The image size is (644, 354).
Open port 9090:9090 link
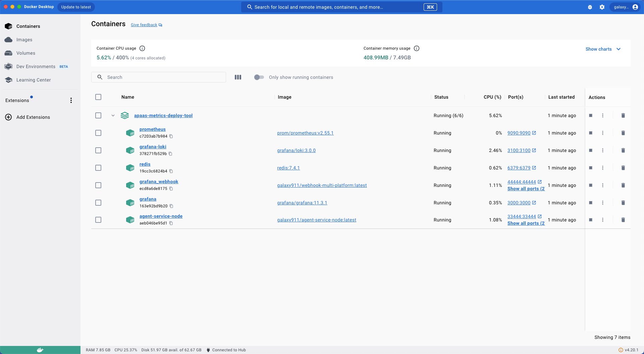[522, 133]
